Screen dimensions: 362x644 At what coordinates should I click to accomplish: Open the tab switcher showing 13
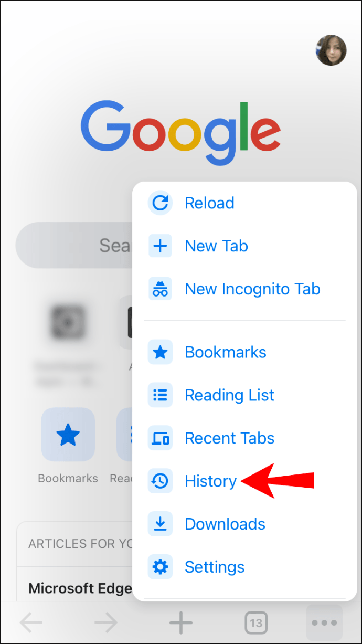pyautogui.click(x=255, y=623)
